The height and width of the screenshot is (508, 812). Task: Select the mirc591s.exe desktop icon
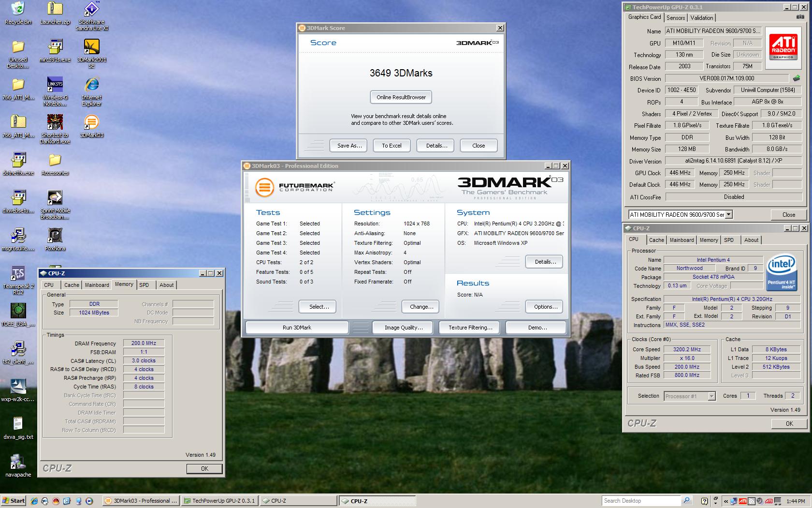pos(55,51)
